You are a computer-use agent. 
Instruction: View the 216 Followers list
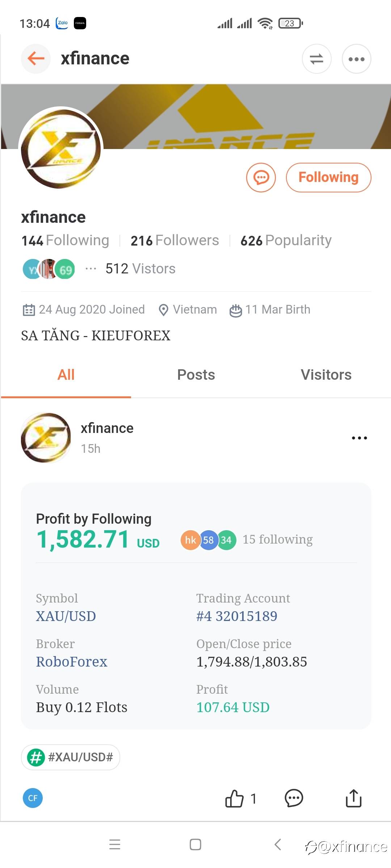pos(175,241)
